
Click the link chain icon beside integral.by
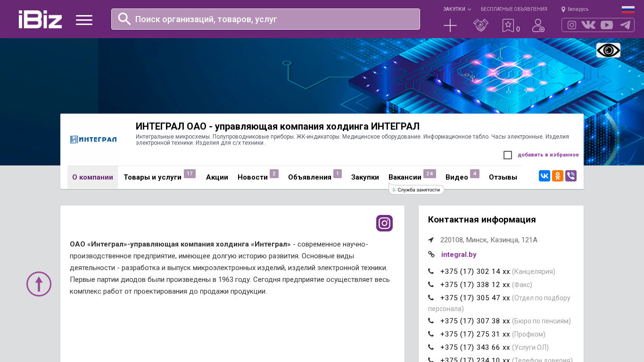[x=431, y=254]
